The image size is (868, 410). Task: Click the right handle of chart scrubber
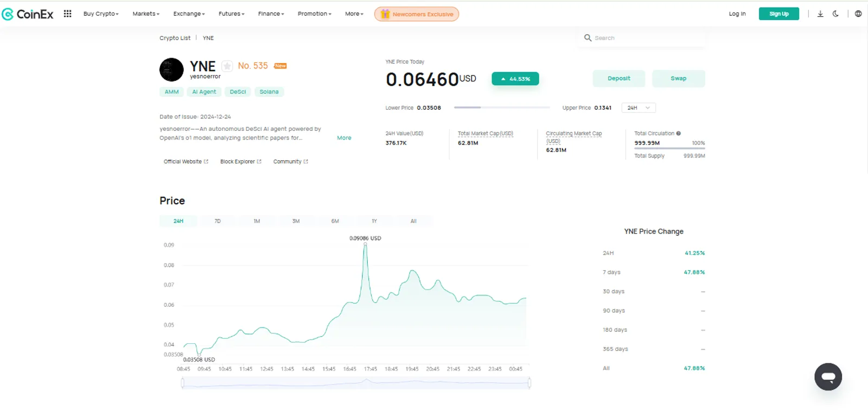[x=529, y=383]
